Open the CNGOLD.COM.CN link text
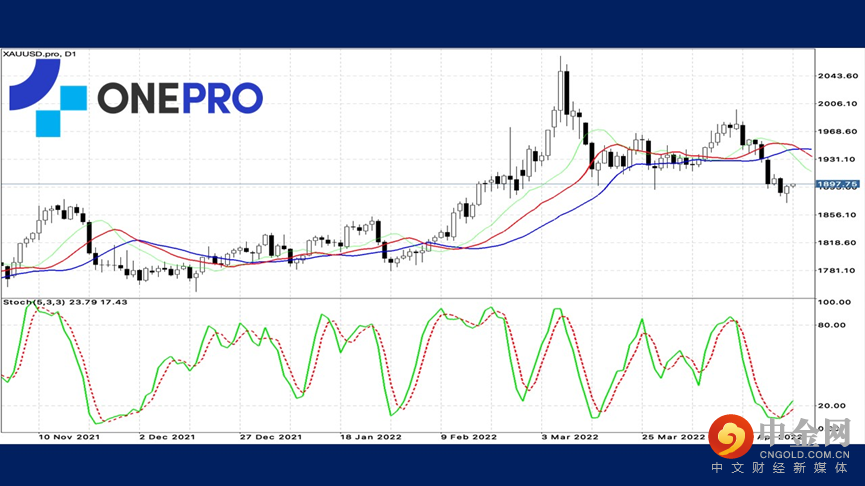Viewport: 865px width, 486px height. point(804,455)
